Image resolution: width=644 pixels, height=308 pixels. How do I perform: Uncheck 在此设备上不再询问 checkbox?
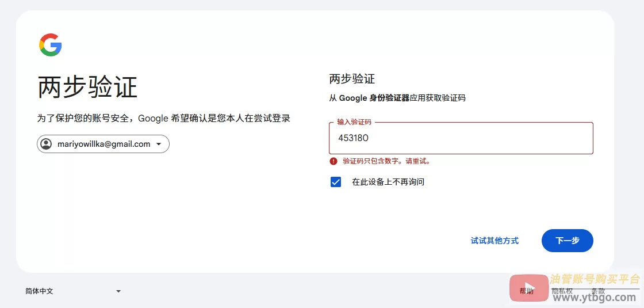pos(336,182)
